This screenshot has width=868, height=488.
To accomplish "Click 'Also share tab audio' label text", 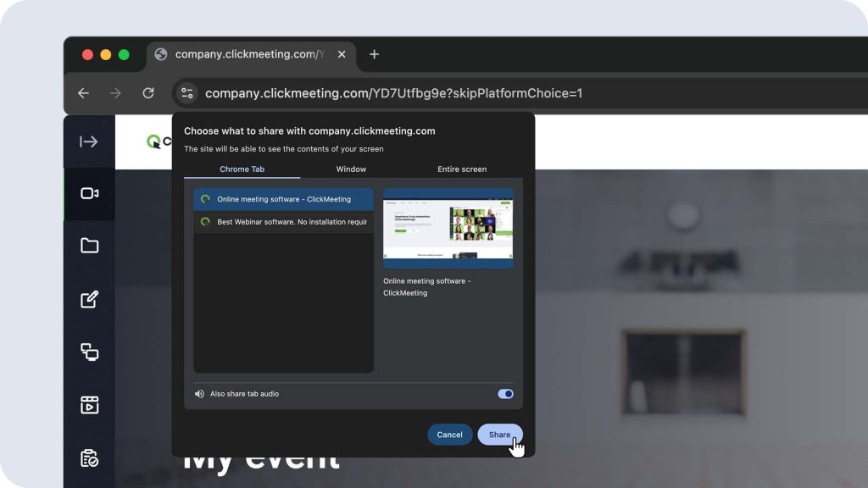I will coord(244,394).
